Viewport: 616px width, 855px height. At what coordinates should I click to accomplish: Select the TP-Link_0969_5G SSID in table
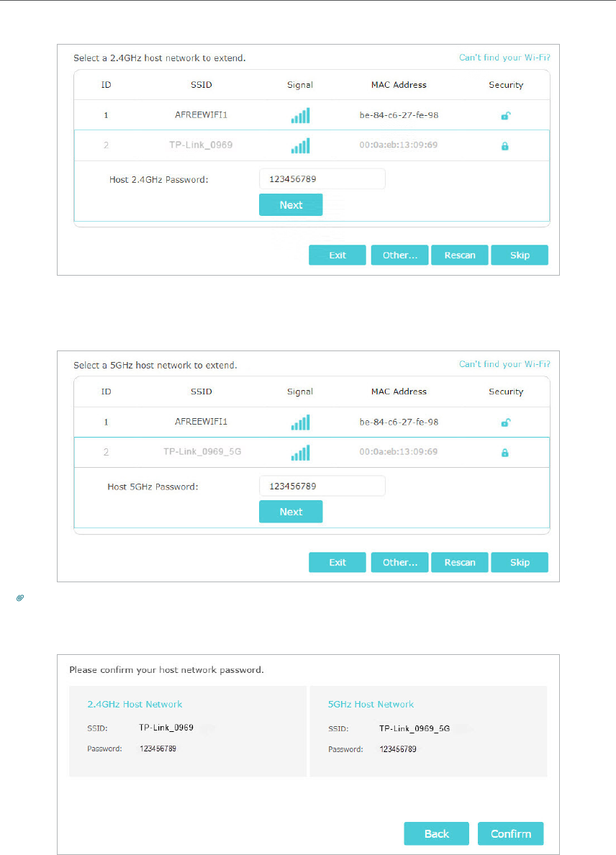202,451
